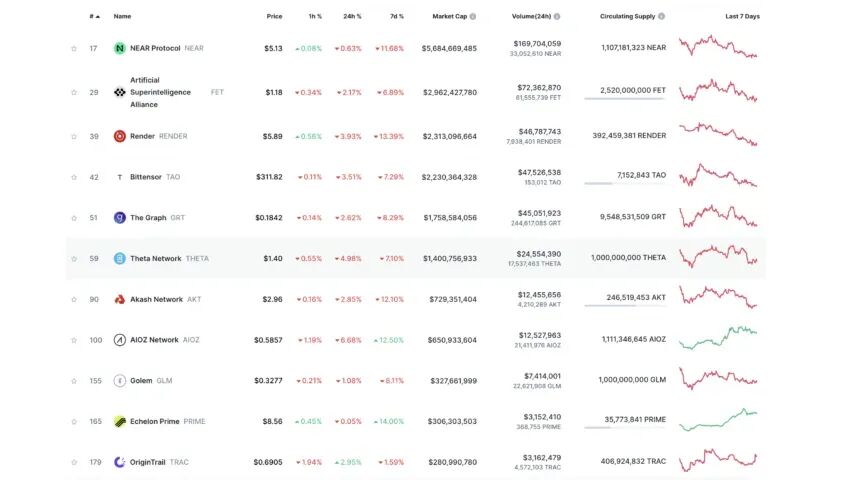Viewport: 850px width, 480px height.
Task: Click The Graph coin logo
Action: point(120,217)
